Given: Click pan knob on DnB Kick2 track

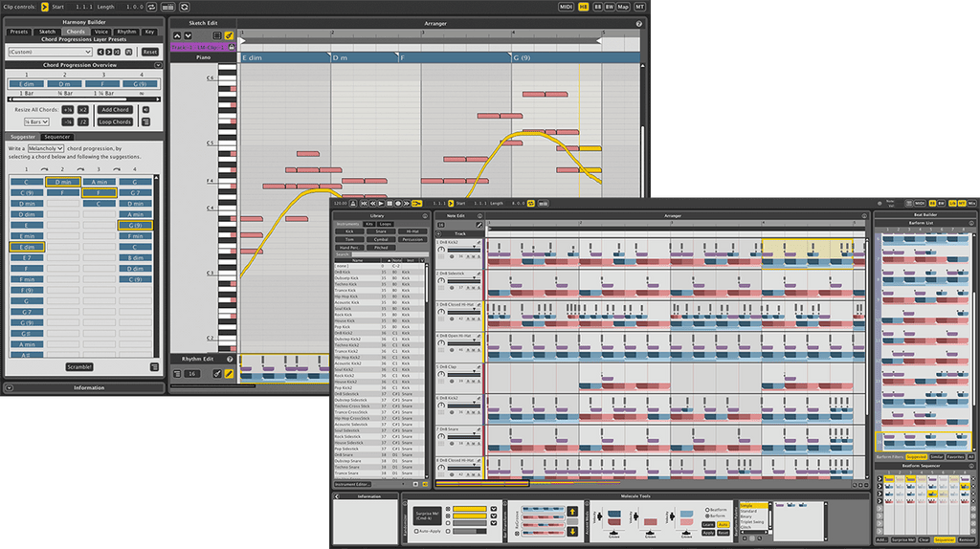Looking at the screenshot, I should point(441,250).
